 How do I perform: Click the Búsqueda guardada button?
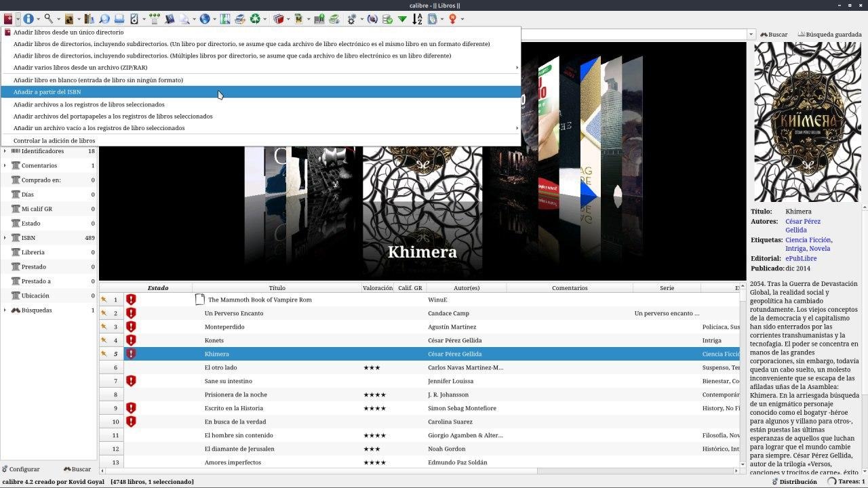coord(830,35)
